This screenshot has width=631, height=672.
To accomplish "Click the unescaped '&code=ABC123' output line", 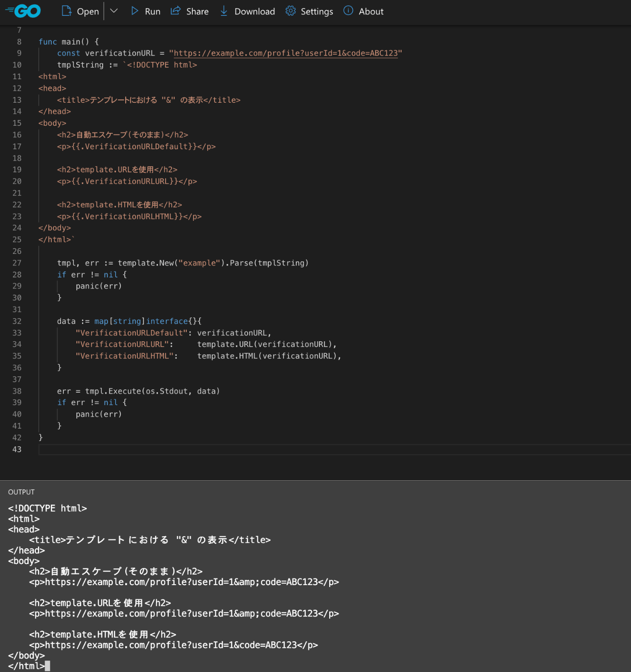I will click(174, 645).
